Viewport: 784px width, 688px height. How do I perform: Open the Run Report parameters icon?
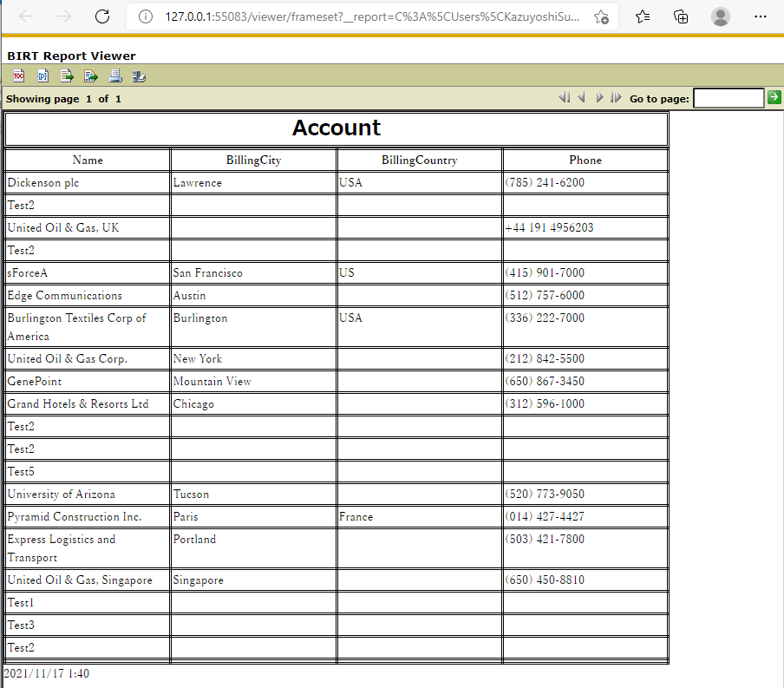(43, 75)
